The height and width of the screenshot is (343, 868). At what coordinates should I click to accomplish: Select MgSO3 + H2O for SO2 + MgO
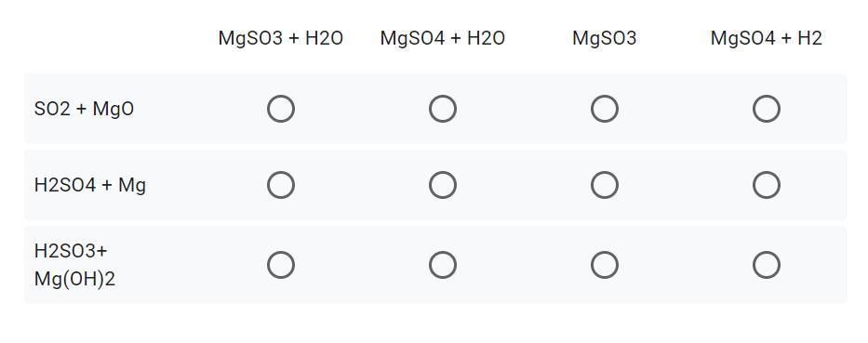click(281, 109)
